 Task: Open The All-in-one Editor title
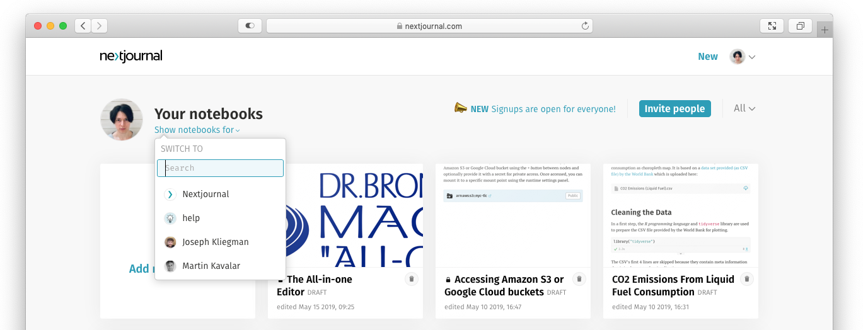(x=319, y=285)
